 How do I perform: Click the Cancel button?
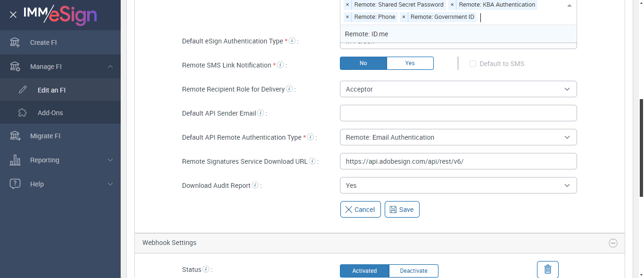coord(360,210)
